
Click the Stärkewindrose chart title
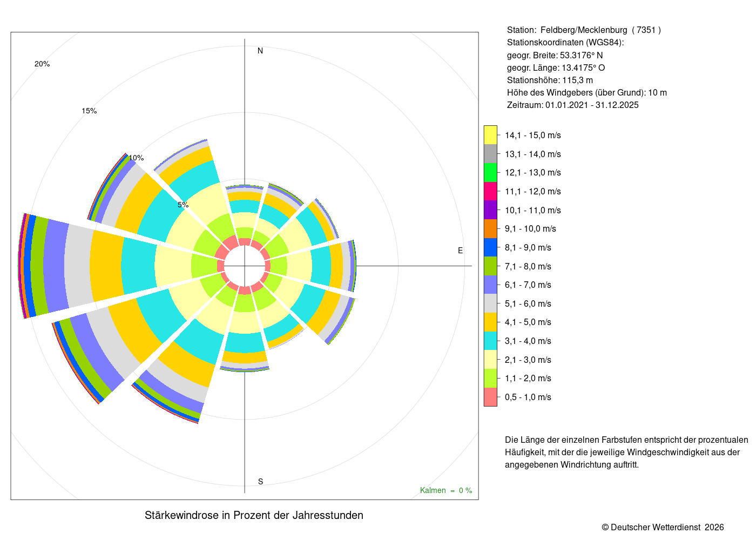(x=254, y=515)
